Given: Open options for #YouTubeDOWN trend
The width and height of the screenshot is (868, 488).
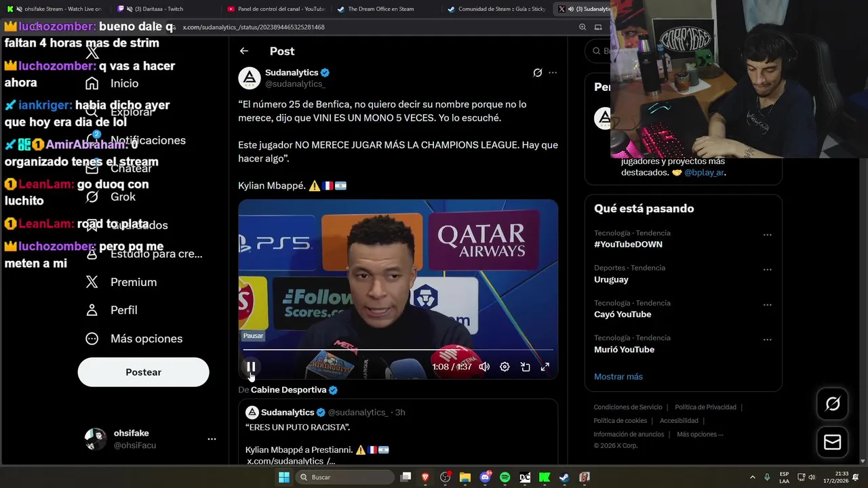Looking at the screenshot, I should (767, 235).
